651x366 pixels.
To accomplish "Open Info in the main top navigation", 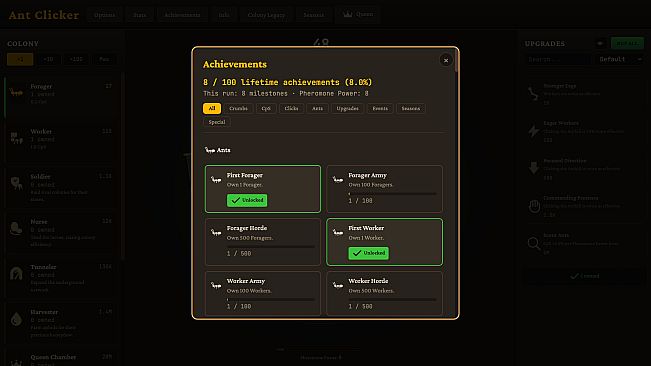I will [x=224, y=15].
